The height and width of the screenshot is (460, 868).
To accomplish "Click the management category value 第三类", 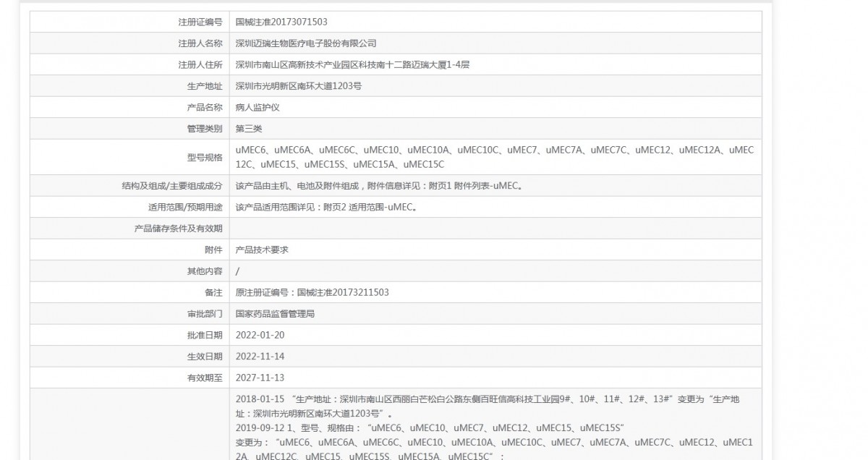I will (249, 129).
